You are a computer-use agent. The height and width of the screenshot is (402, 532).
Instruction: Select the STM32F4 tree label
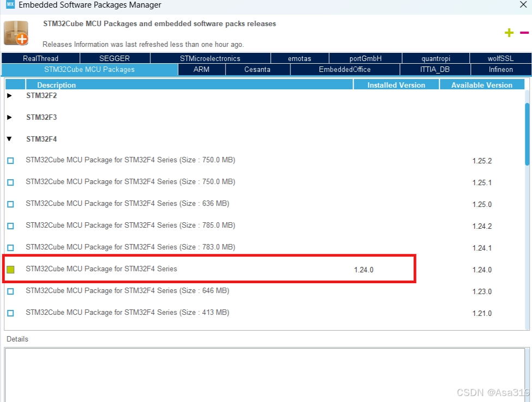coord(41,139)
